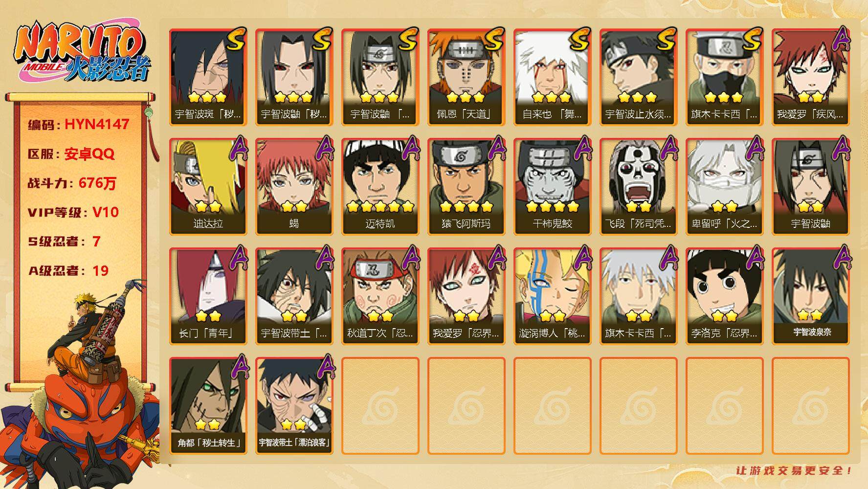Click the S rank badge on 宇智波斑 card
This screenshot has height=489, width=868.
coord(236,39)
